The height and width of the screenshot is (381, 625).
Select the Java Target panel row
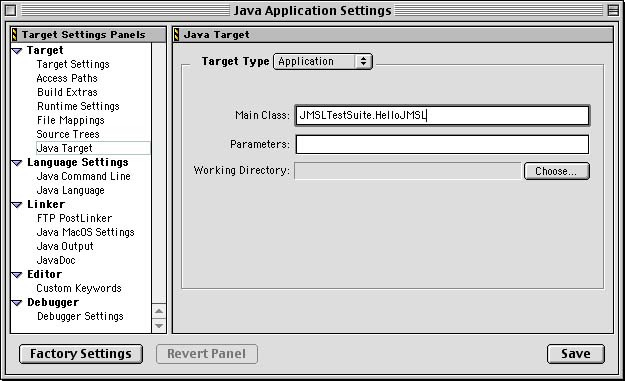[x=93, y=148]
